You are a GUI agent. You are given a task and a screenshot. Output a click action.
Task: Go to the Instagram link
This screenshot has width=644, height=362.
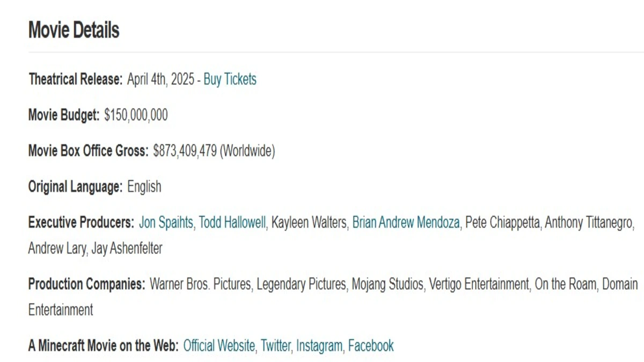click(x=319, y=346)
